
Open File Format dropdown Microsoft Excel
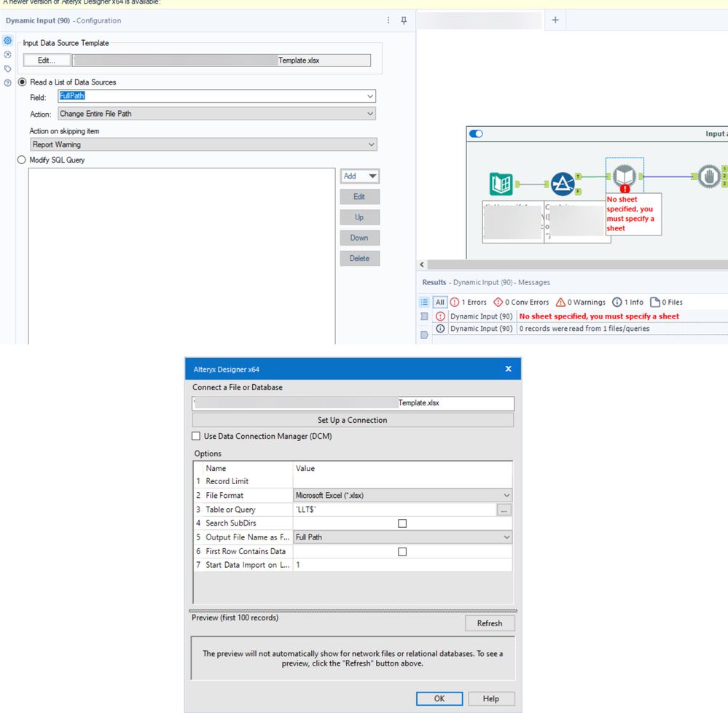402,496
